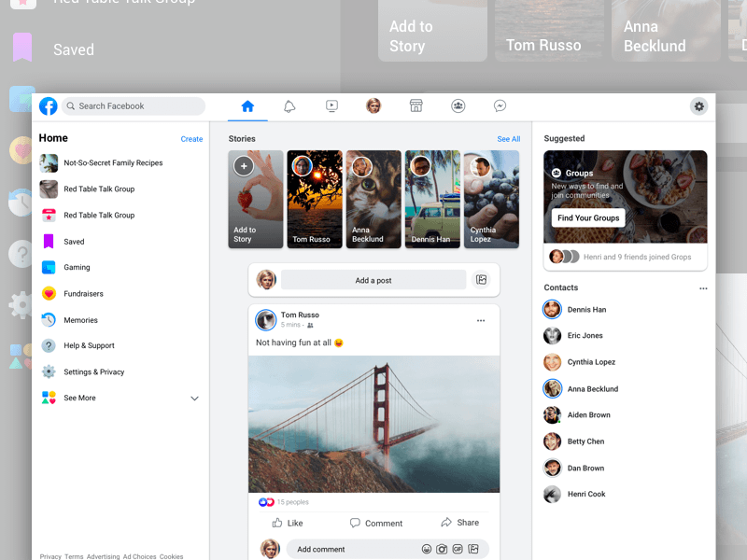Expand See More with chevron arrow

[x=194, y=399]
